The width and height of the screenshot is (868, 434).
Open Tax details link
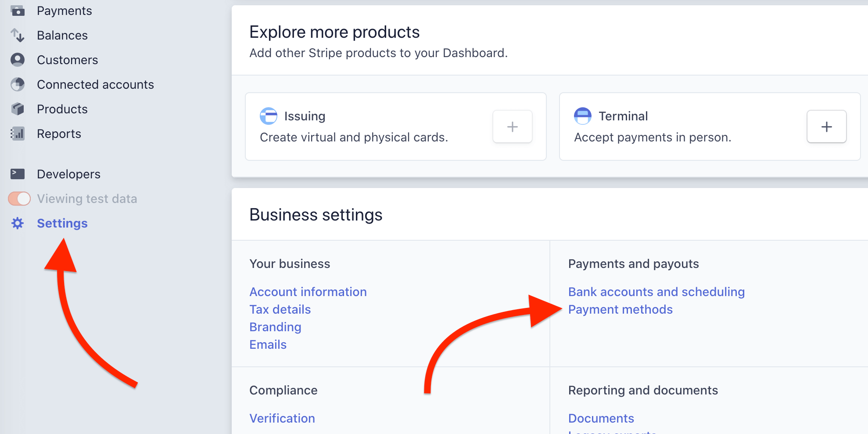280,309
